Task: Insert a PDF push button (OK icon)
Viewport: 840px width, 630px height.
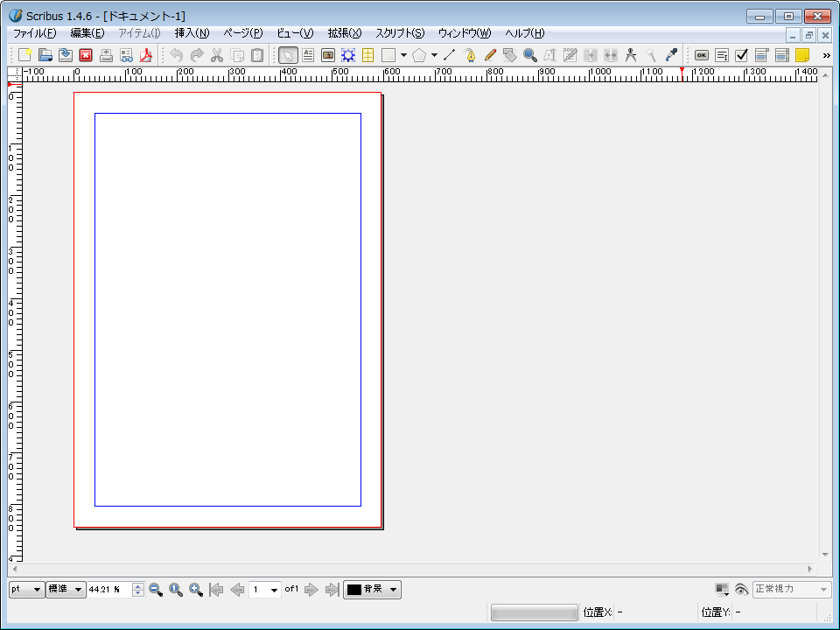Action: [702, 55]
